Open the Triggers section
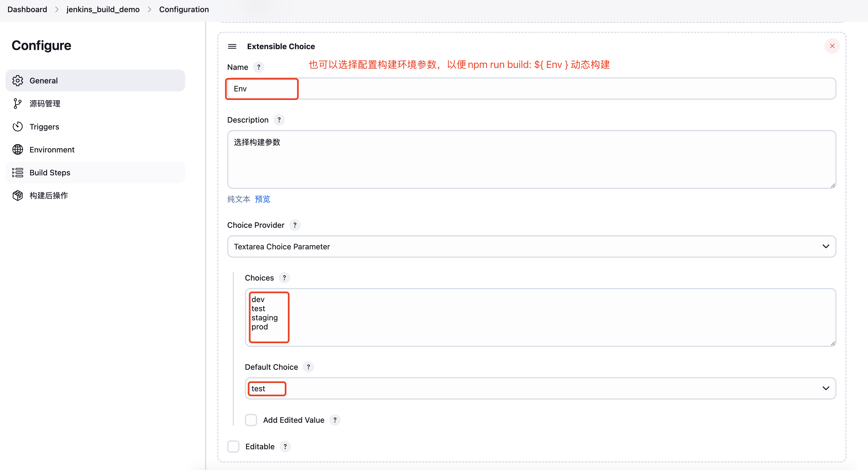This screenshot has height=470, width=868. coord(95,126)
